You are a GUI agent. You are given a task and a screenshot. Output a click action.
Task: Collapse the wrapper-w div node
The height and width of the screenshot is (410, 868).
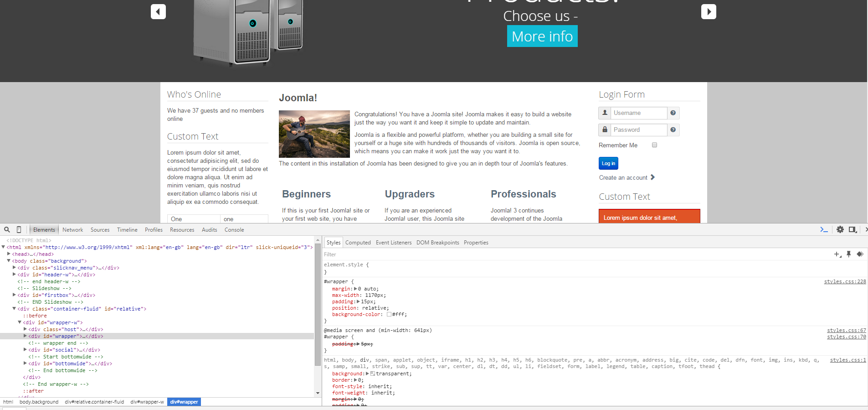[x=20, y=322]
